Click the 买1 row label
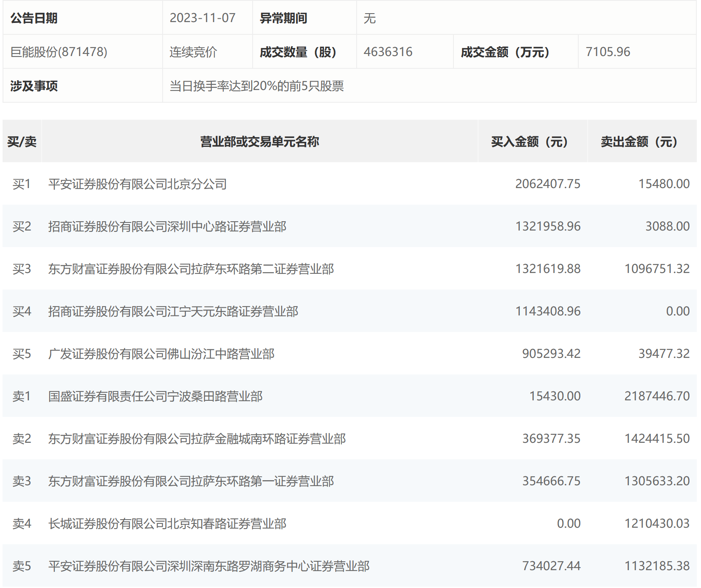This screenshot has height=588, width=701. (22, 184)
